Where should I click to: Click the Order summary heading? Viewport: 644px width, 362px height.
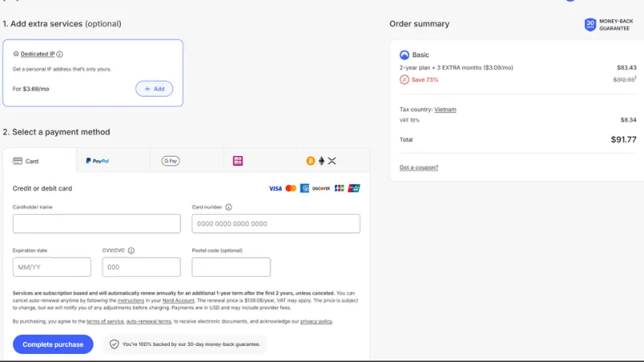click(x=419, y=24)
